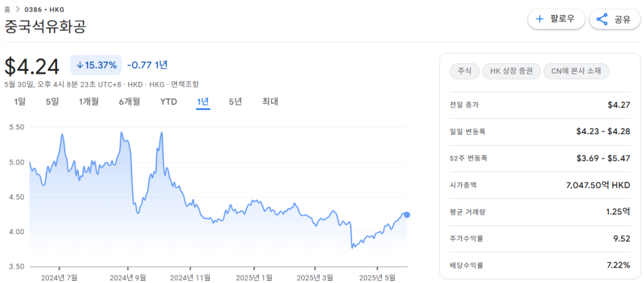This screenshot has height=283, width=644.
Task: Click the $4.24 price heading
Action: [x=32, y=65]
